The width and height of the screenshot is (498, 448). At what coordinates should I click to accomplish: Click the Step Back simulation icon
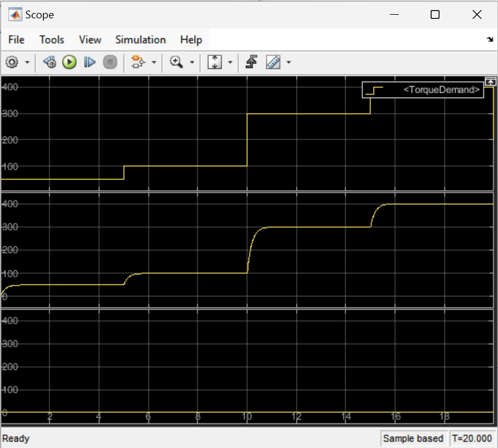50,62
